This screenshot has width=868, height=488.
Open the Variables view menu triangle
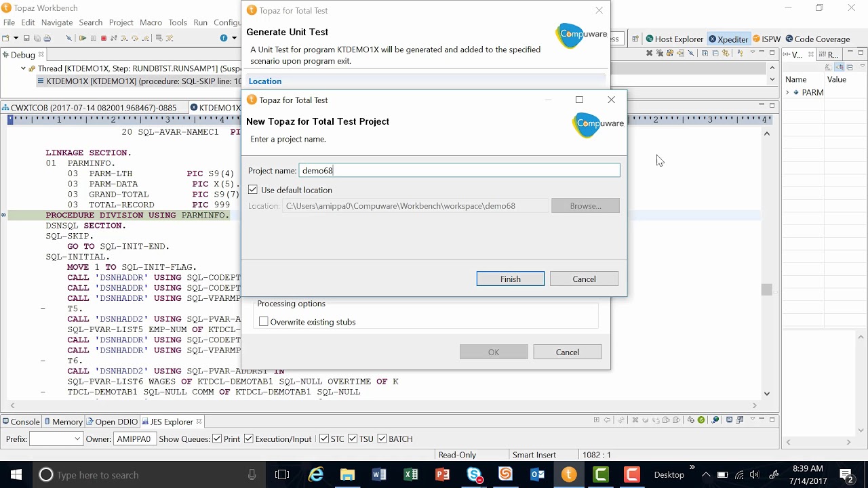point(862,67)
